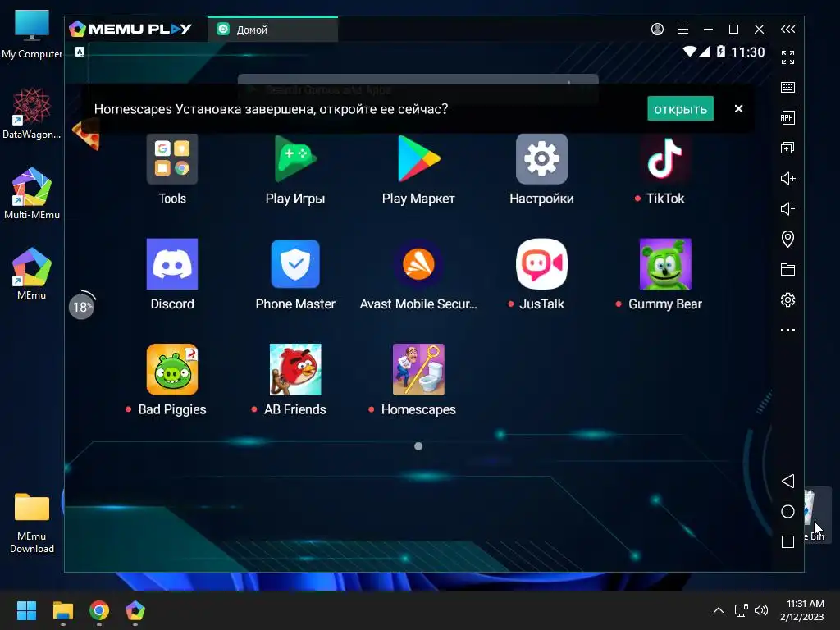Screen dimensions: 840x630
Task: Open shared folder icon in sidebar
Action: [x=787, y=269]
